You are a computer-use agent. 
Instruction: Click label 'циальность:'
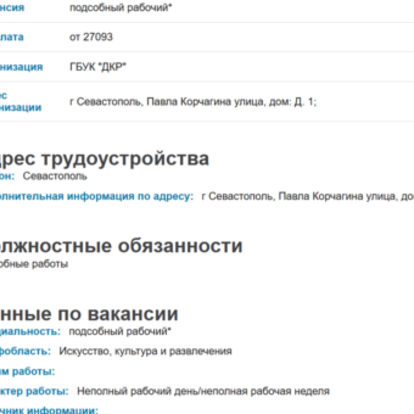(x=30, y=331)
